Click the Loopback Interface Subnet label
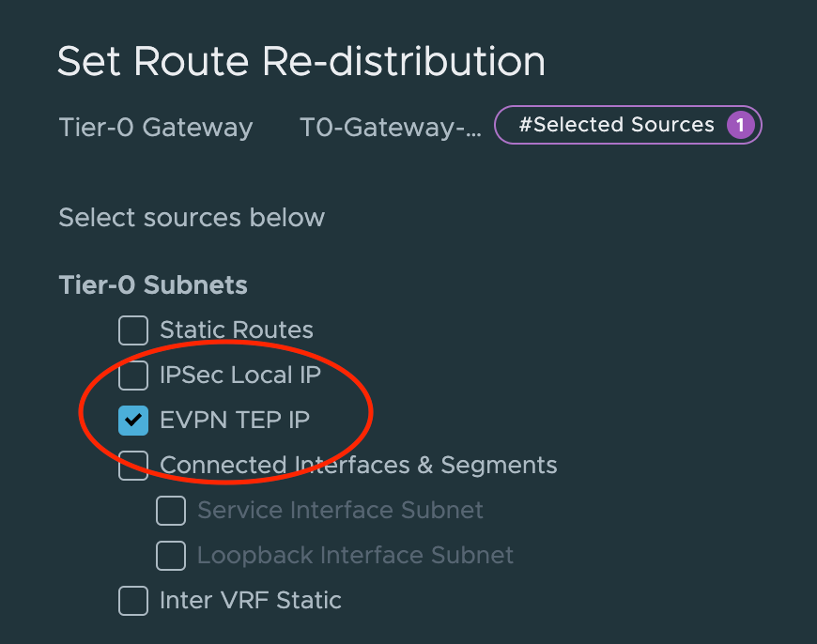This screenshot has width=817, height=644. (355, 556)
